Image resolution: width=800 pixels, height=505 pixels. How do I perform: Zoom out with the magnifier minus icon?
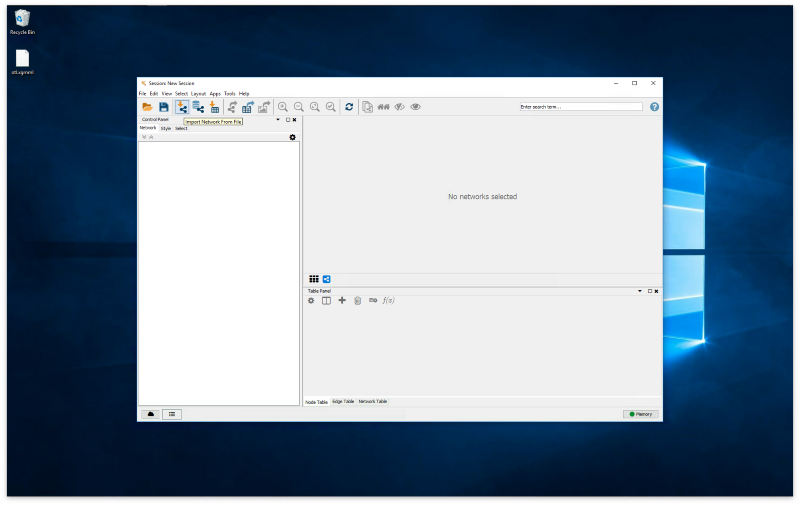point(299,107)
